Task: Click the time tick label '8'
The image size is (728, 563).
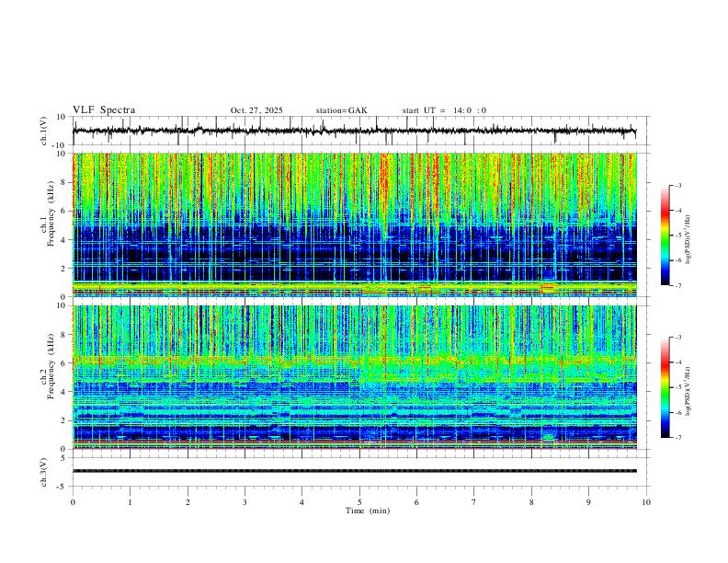Action: (x=531, y=502)
